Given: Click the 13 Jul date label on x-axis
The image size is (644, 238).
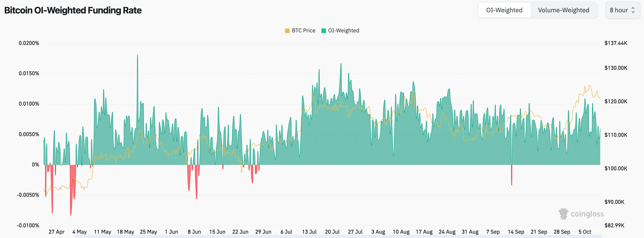Looking at the screenshot, I should (x=309, y=232).
